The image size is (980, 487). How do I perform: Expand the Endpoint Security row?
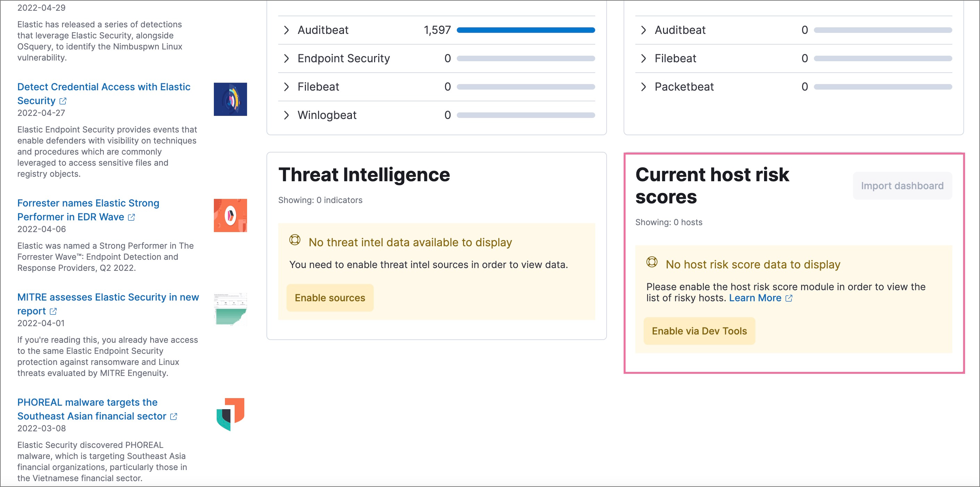pos(287,58)
